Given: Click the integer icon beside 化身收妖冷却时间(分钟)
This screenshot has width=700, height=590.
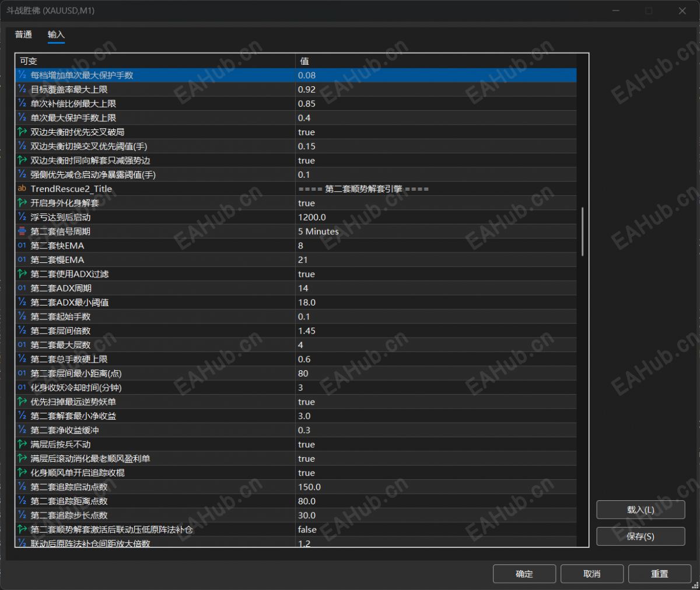Looking at the screenshot, I should (x=22, y=388).
